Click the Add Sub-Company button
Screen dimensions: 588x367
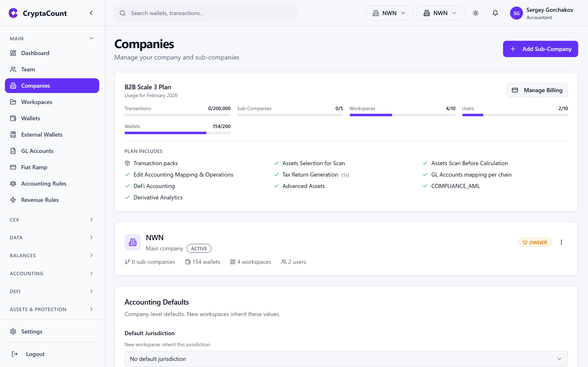coord(540,49)
